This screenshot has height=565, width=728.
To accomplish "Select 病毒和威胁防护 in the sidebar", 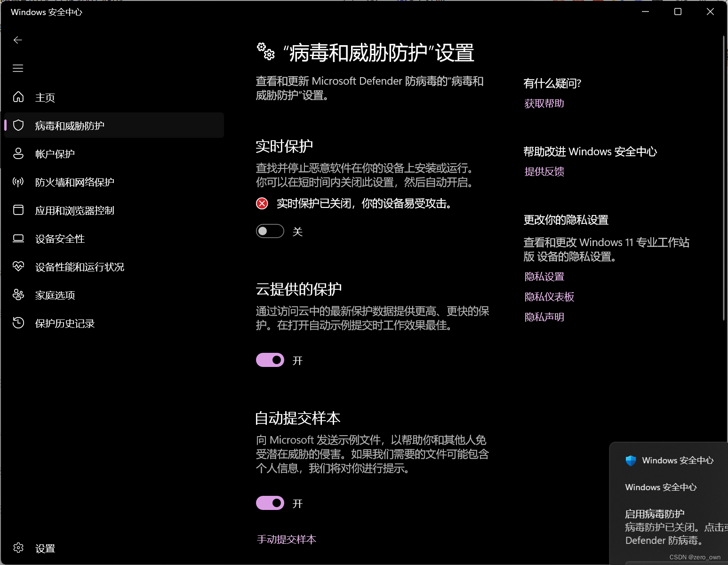I will click(x=114, y=125).
